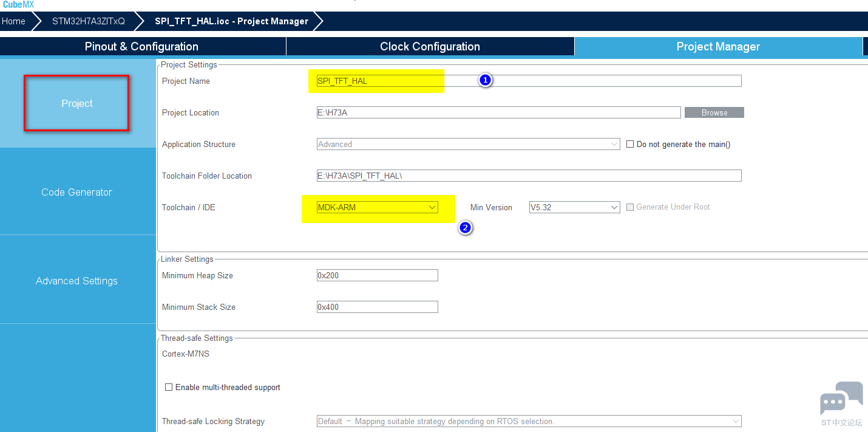This screenshot has height=432, width=868.
Task: Click SPI_TFT_HAL.ioc - Project Manager breadcrumb
Action: coord(231,21)
